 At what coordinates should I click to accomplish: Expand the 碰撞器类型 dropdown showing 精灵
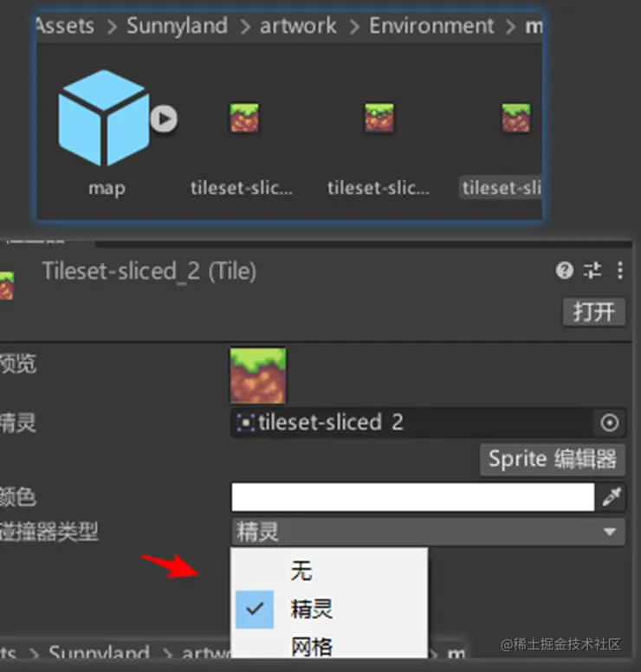click(428, 532)
